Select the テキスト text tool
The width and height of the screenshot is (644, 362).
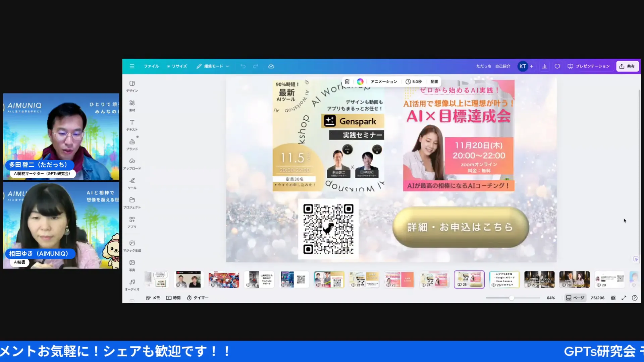click(132, 125)
